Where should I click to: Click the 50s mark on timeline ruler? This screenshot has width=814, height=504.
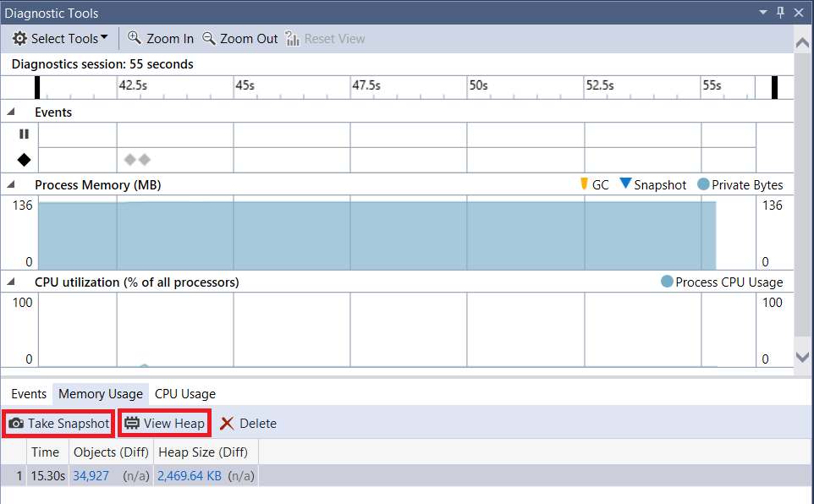coord(478,85)
